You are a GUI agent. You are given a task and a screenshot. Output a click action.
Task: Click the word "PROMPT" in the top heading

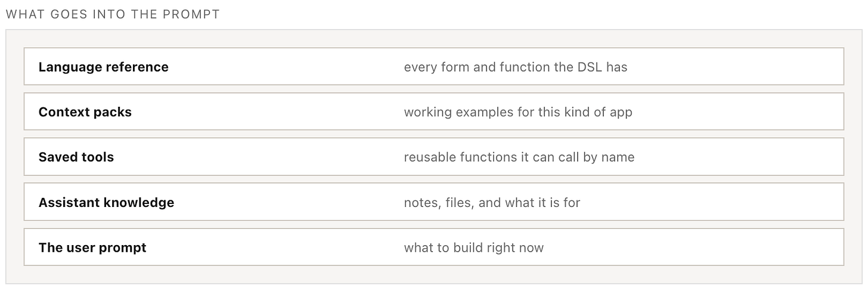click(197, 14)
